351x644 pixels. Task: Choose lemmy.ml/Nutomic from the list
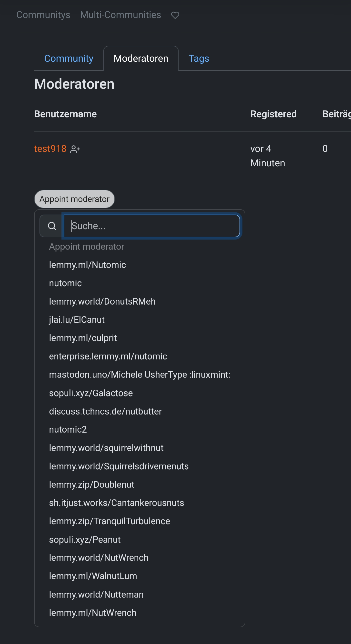pos(88,265)
